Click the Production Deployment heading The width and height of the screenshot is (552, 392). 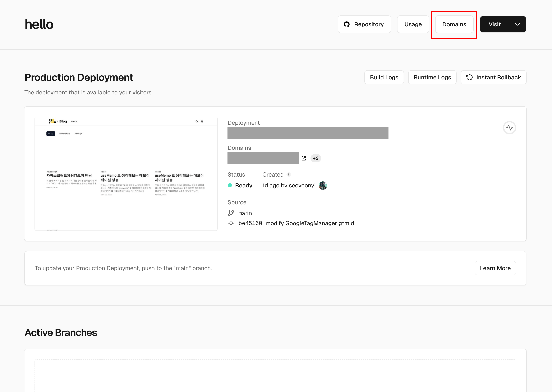pyautogui.click(x=79, y=78)
